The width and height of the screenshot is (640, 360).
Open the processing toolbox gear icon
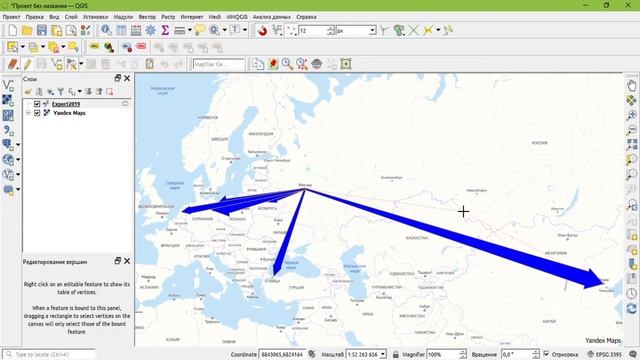coord(151,31)
